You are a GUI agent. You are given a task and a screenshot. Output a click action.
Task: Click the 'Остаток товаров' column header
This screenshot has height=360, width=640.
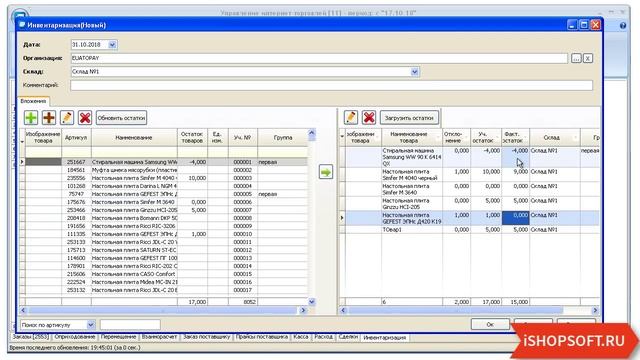click(x=192, y=138)
